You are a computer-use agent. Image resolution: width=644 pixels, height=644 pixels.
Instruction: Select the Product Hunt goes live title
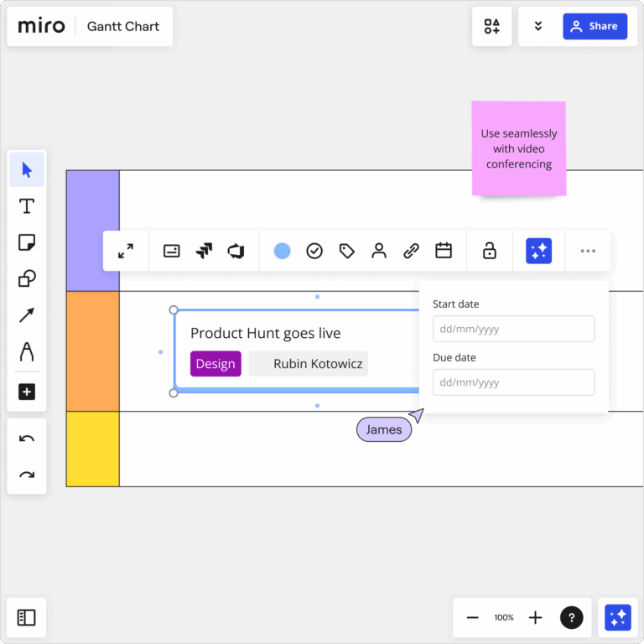[265, 333]
